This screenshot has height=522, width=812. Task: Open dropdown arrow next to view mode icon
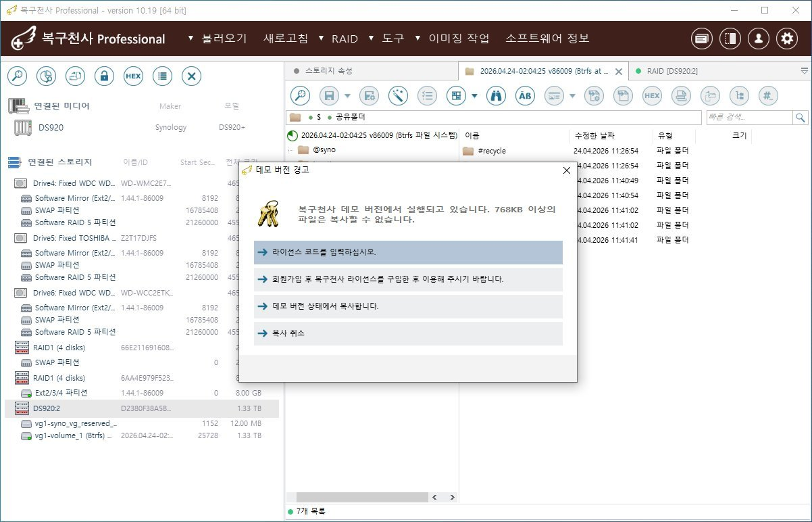[x=474, y=96]
